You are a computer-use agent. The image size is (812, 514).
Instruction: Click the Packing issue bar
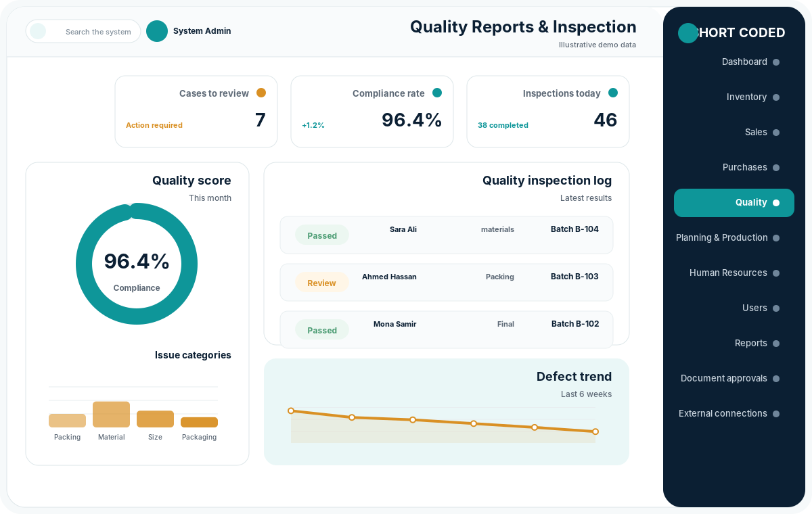pos(67,421)
